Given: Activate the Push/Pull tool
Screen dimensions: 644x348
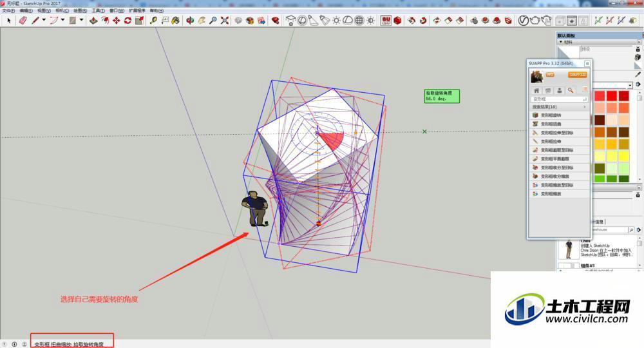Looking at the screenshot, I should 93,21.
